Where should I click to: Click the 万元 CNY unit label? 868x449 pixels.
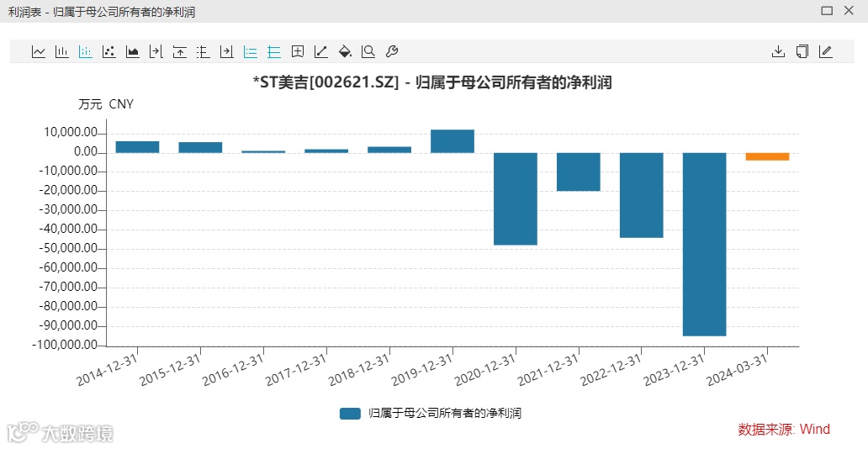106,104
